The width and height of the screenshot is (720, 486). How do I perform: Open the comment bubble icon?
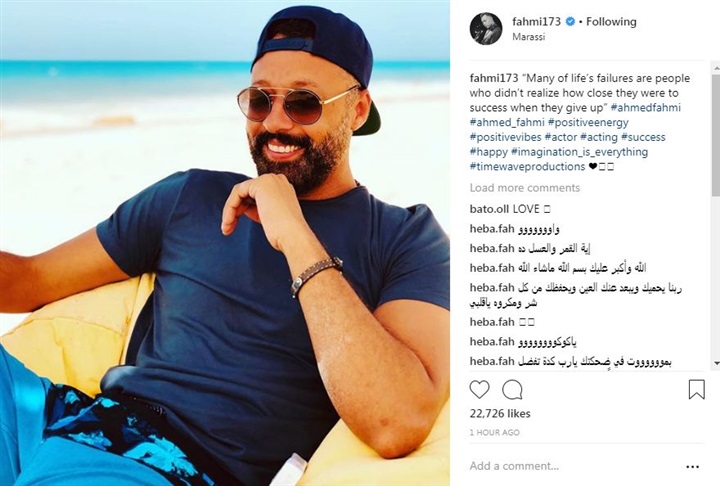click(512, 390)
